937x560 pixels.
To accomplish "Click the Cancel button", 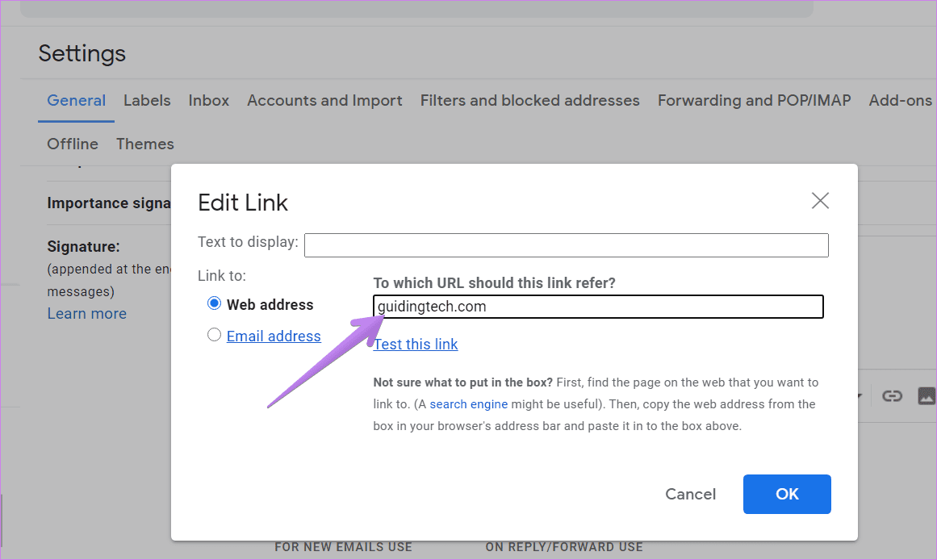I will coord(690,495).
